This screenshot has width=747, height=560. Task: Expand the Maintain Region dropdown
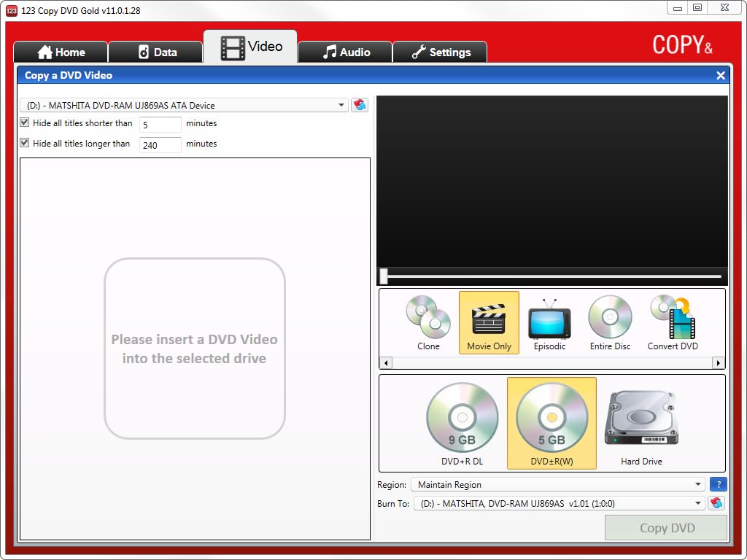tap(698, 484)
